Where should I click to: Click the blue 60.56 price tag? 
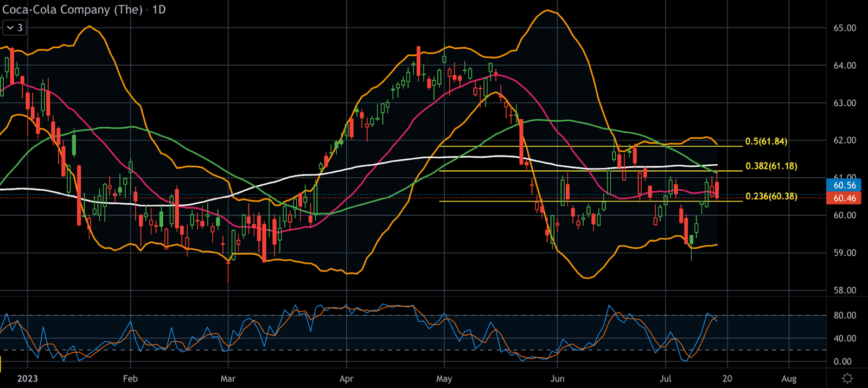click(845, 185)
